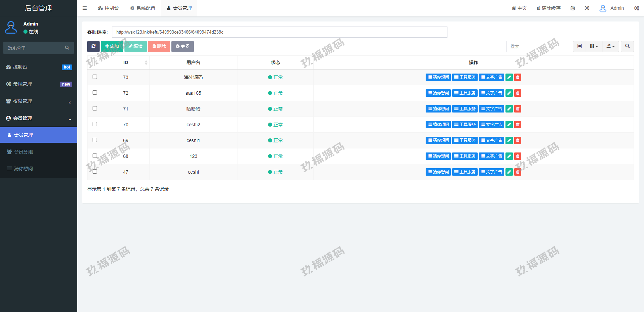Open the export data dropdown
The image size is (644, 312).
click(x=610, y=46)
